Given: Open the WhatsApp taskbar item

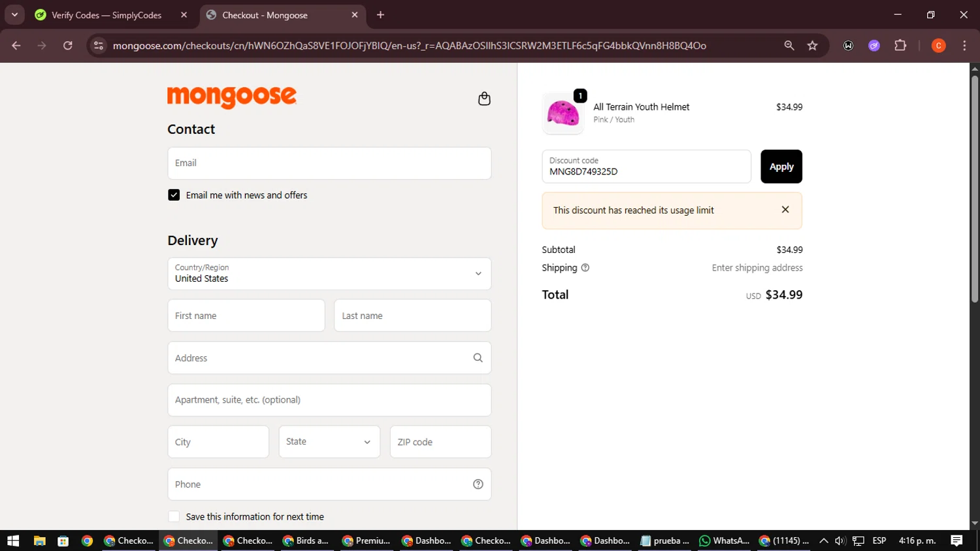Looking at the screenshot, I should click(724, 541).
